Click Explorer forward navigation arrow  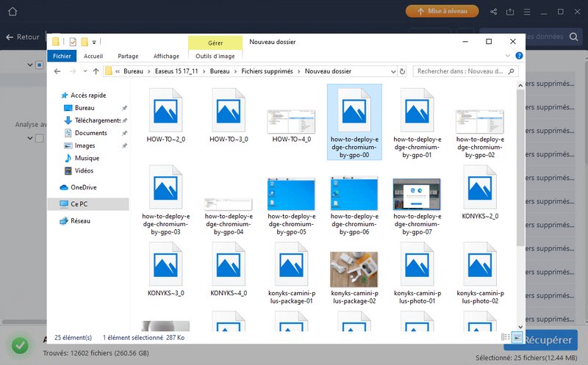tap(73, 71)
